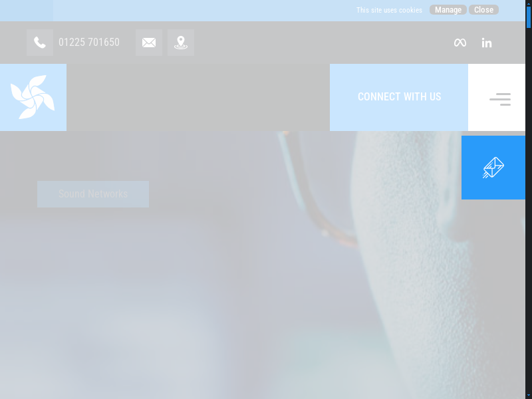Click the page's vertical scrollbar thumb
The image size is (532, 399).
pyautogui.click(x=529, y=17)
